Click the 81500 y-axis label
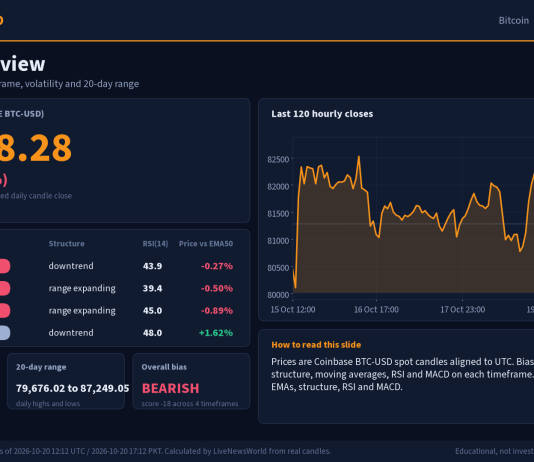 (x=278, y=213)
